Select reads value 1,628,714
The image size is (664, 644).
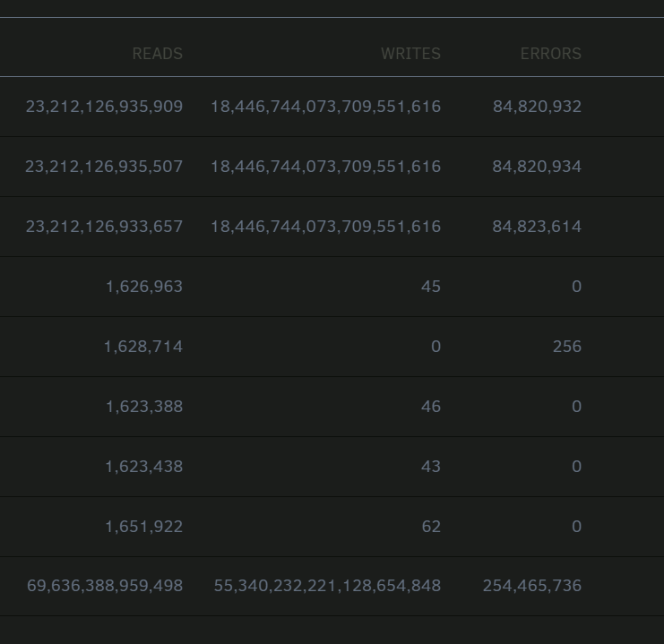point(143,347)
